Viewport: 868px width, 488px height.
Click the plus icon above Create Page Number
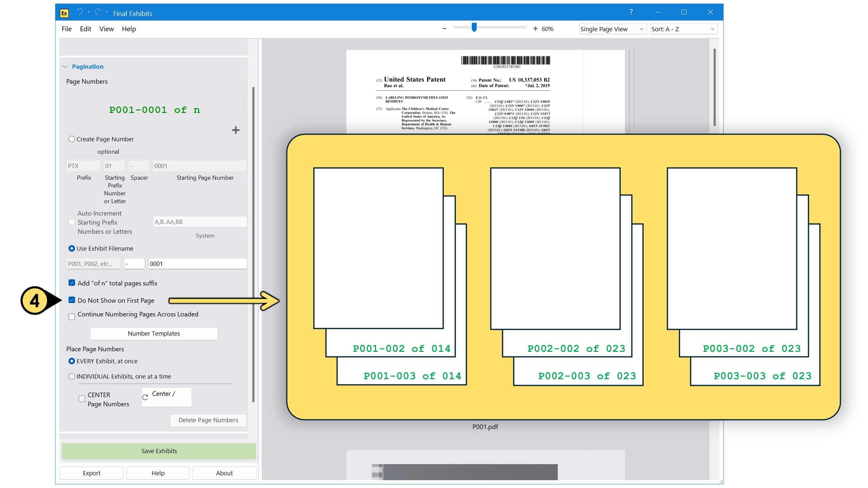[x=235, y=130]
